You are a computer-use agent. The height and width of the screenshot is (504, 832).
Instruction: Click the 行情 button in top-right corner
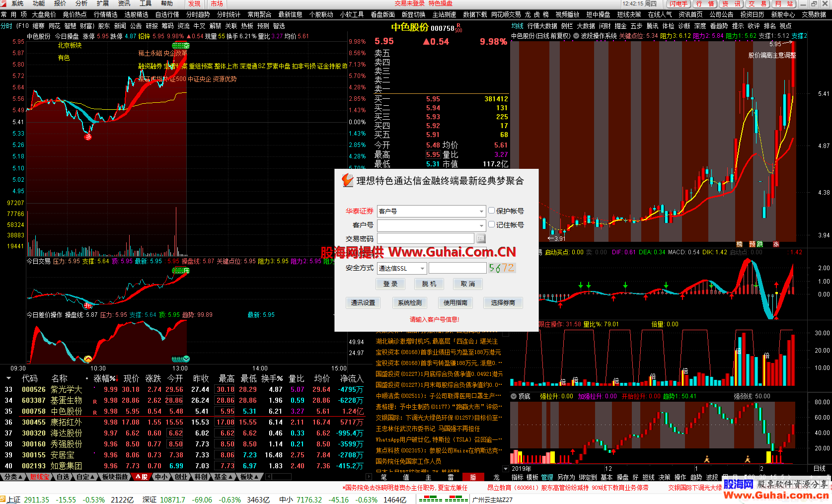point(705,3)
